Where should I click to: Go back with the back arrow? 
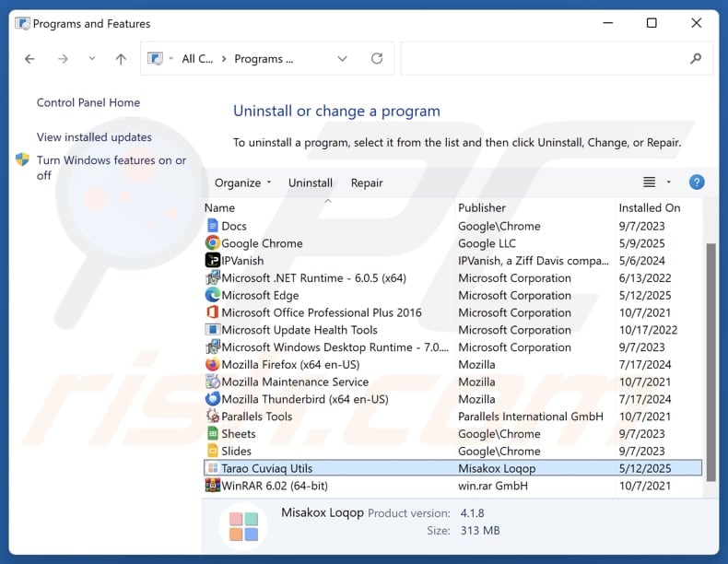pos(29,59)
